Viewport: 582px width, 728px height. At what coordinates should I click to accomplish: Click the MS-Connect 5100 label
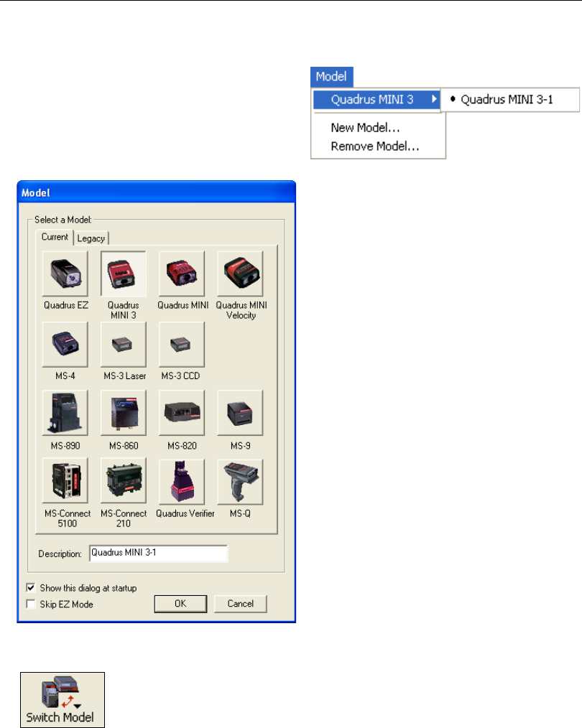point(68,518)
